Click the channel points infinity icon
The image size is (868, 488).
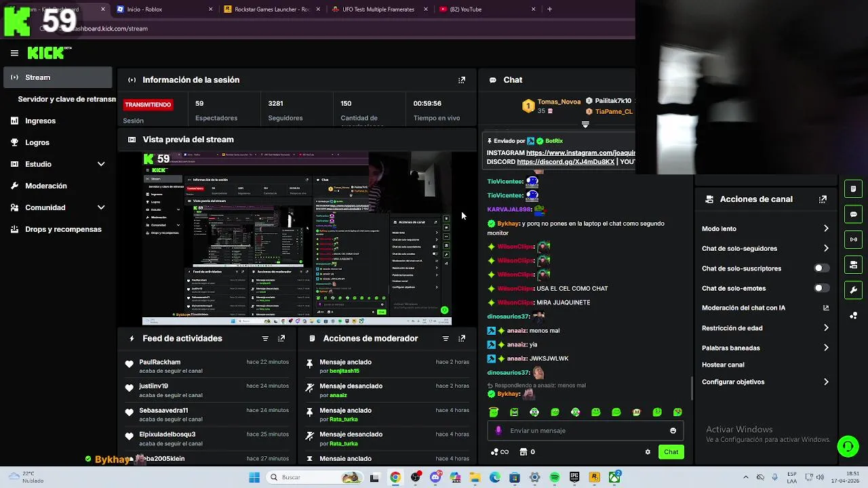(499, 452)
